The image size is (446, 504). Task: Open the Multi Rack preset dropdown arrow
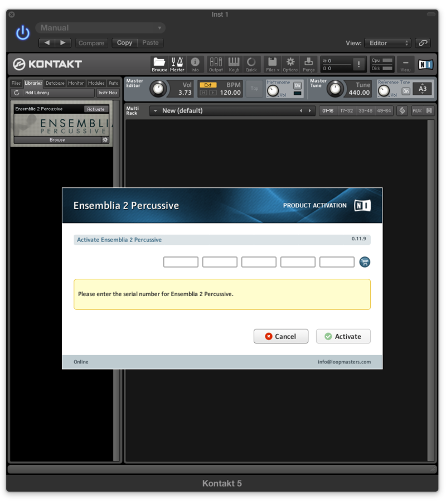[x=156, y=111]
